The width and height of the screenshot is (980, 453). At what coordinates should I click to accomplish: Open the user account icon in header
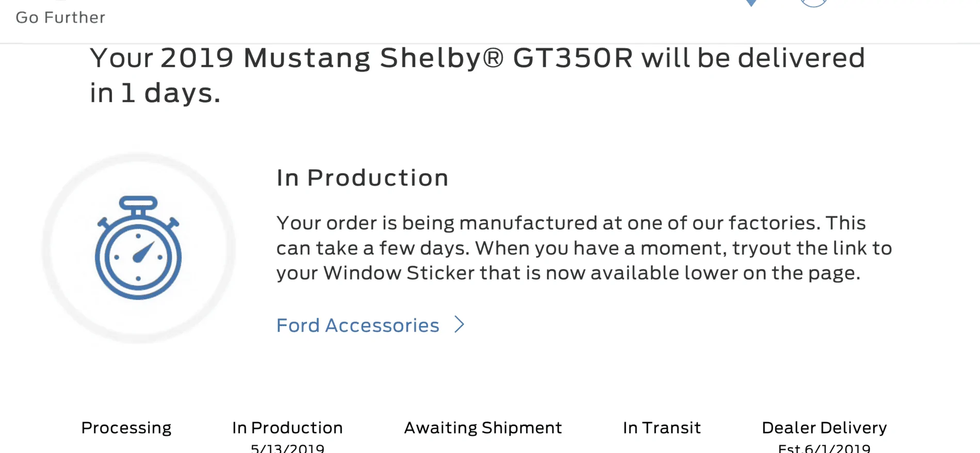point(814,3)
